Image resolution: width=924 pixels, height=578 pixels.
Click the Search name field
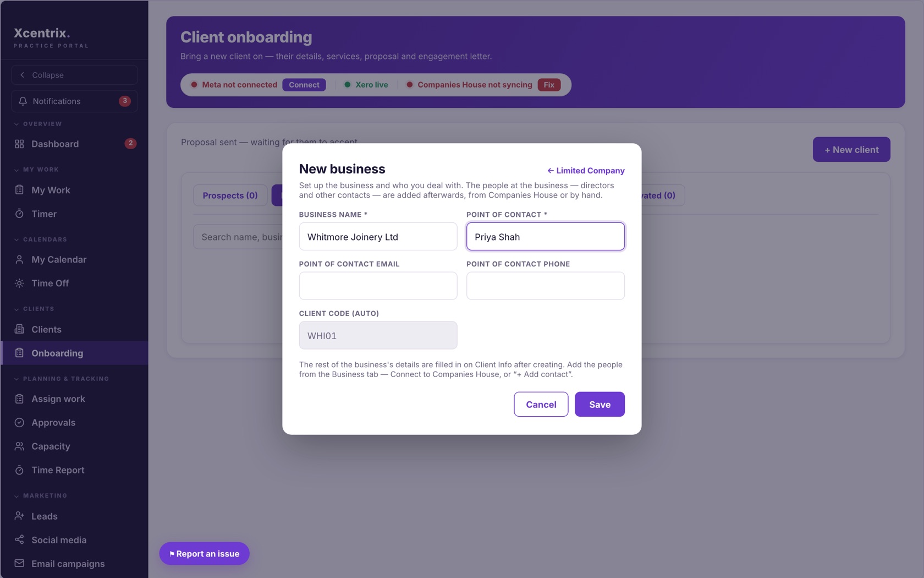coord(238,237)
